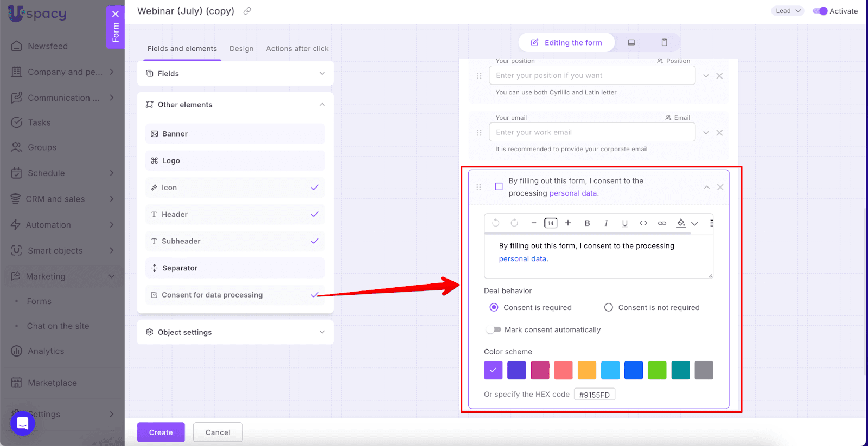Click the Underline formatting icon
This screenshot has height=446, width=868.
[624, 223]
